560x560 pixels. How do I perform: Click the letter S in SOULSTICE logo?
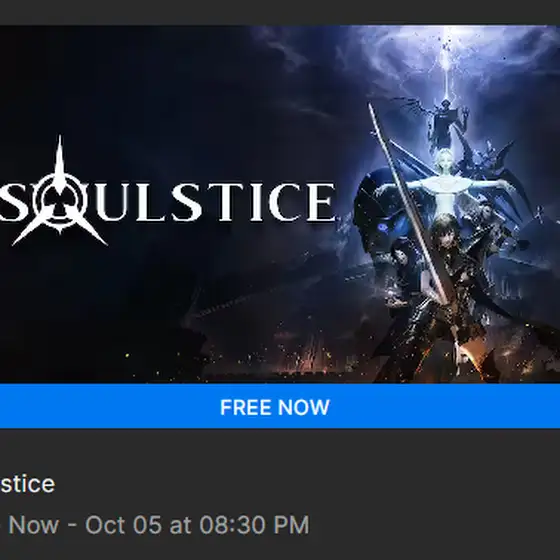click(x=10, y=202)
